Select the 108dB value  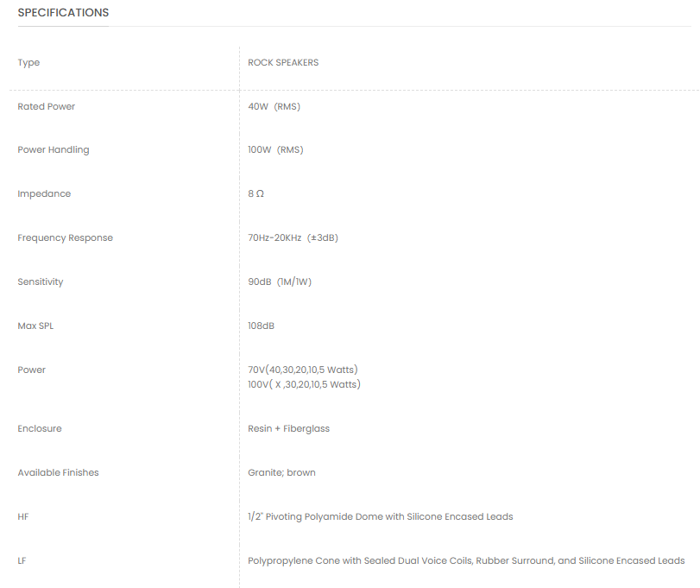click(261, 326)
